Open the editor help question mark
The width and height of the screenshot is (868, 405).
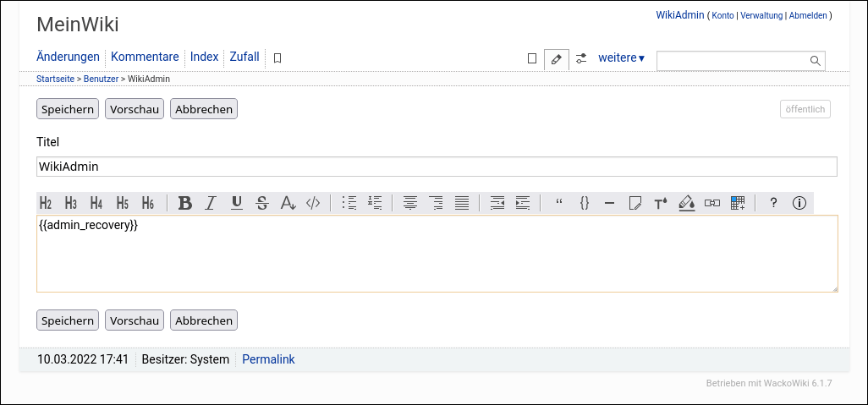click(x=773, y=203)
